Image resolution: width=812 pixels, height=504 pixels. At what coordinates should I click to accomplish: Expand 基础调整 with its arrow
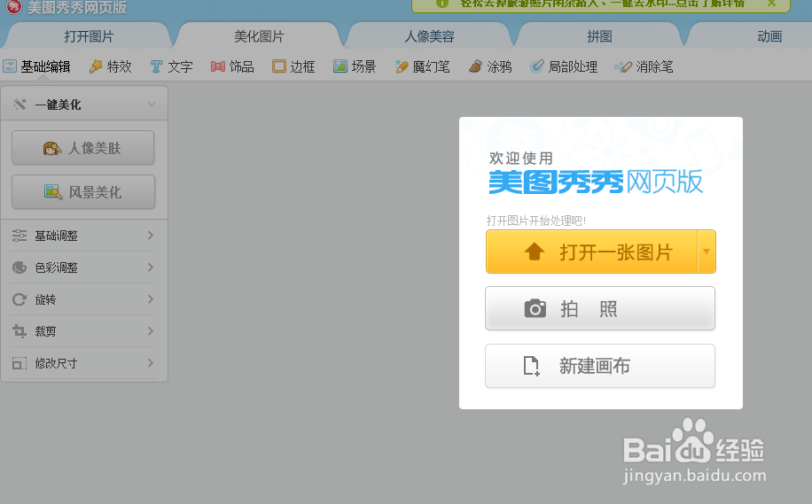(151, 236)
